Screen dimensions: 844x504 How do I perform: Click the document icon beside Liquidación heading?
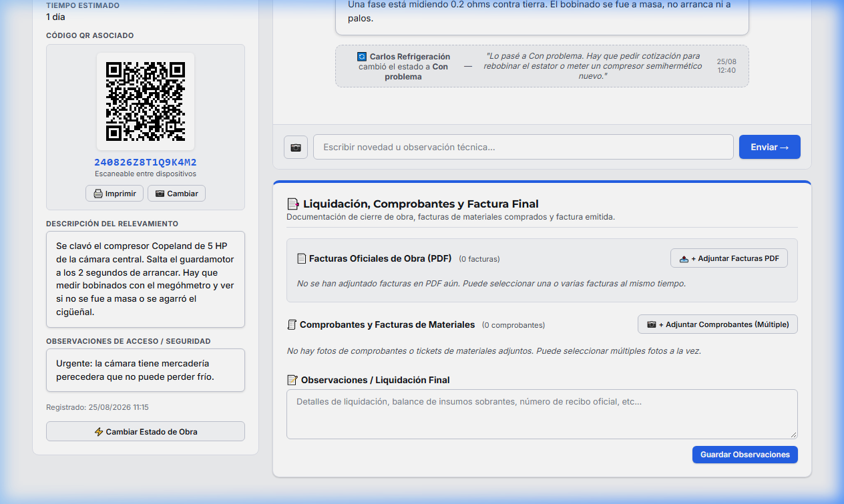pos(292,204)
